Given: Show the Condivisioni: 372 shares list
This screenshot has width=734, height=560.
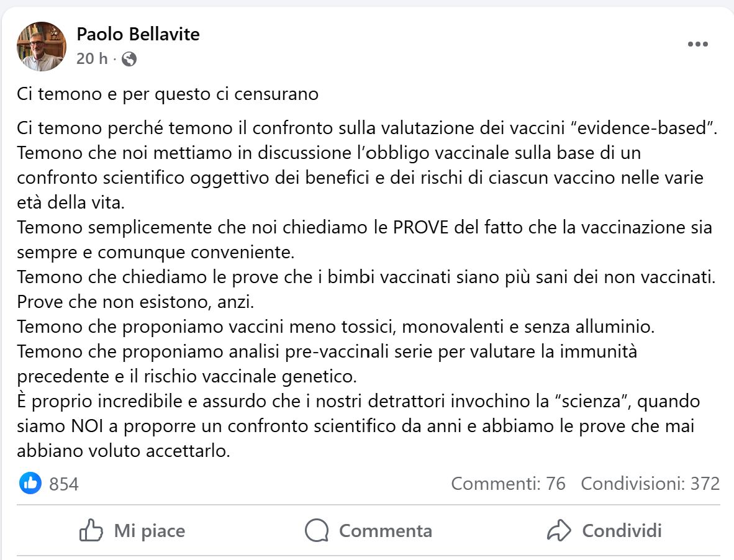Looking at the screenshot, I should coord(650,483).
